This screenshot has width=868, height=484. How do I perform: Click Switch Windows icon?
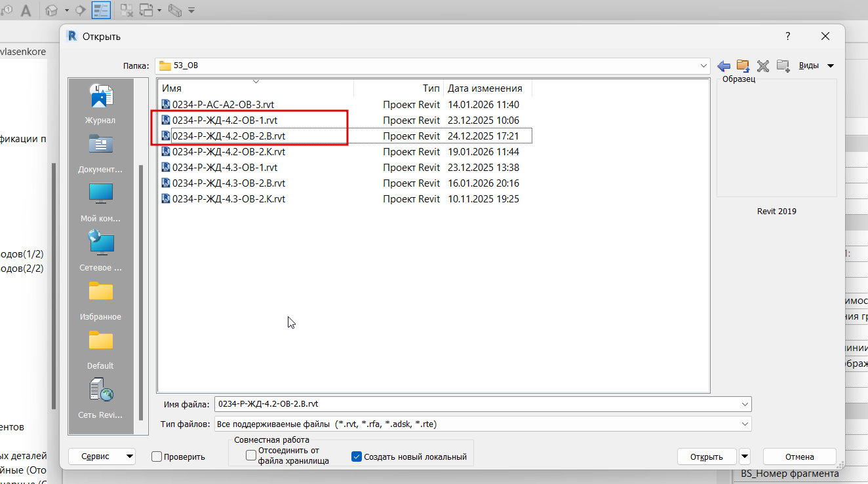(146, 10)
